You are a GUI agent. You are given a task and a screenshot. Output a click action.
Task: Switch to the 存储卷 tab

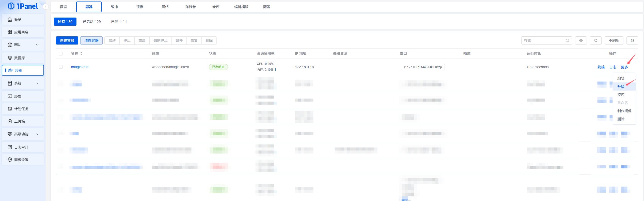[x=191, y=7]
